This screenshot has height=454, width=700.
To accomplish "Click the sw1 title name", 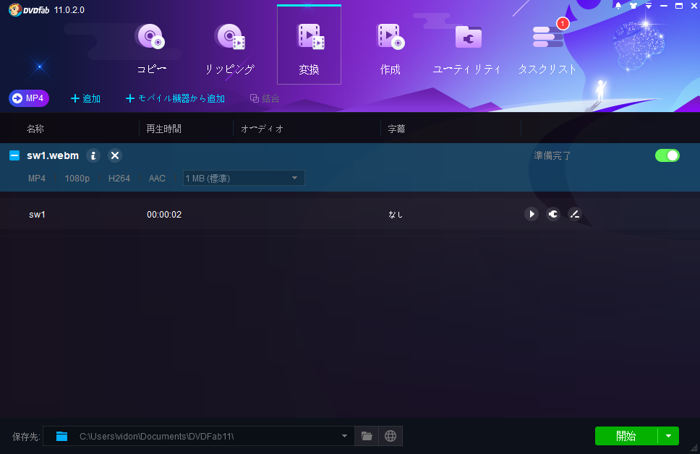I will pos(37,215).
